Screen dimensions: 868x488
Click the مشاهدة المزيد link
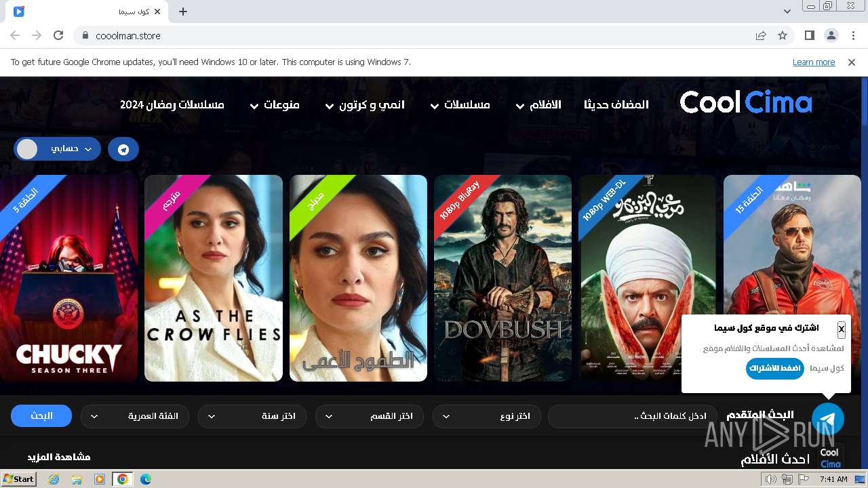click(x=59, y=457)
